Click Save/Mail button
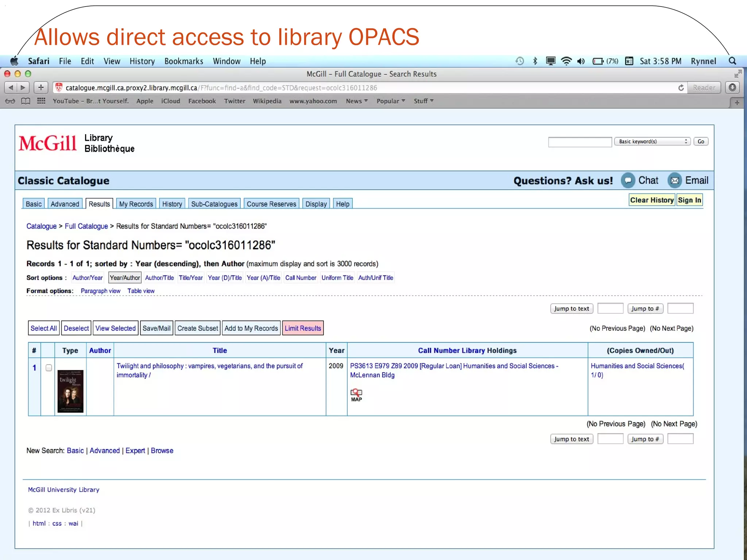The width and height of the screenshot is (747, 560). click(x=156, y=328)
